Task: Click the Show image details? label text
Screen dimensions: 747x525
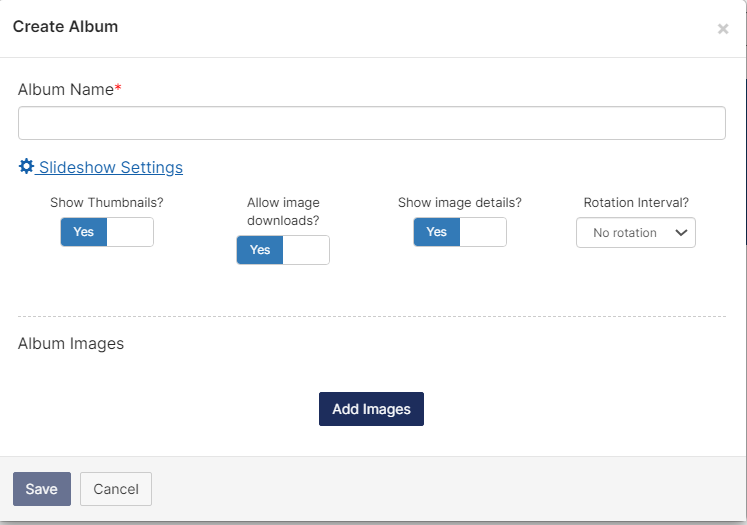Action: pyautogui.click(x=460, y=203)
